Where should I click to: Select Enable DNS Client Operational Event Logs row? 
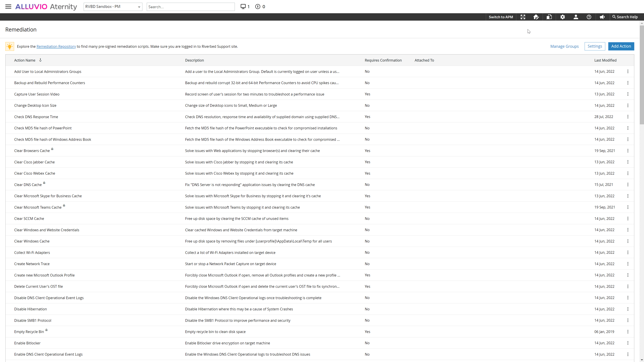coord(320,354)
